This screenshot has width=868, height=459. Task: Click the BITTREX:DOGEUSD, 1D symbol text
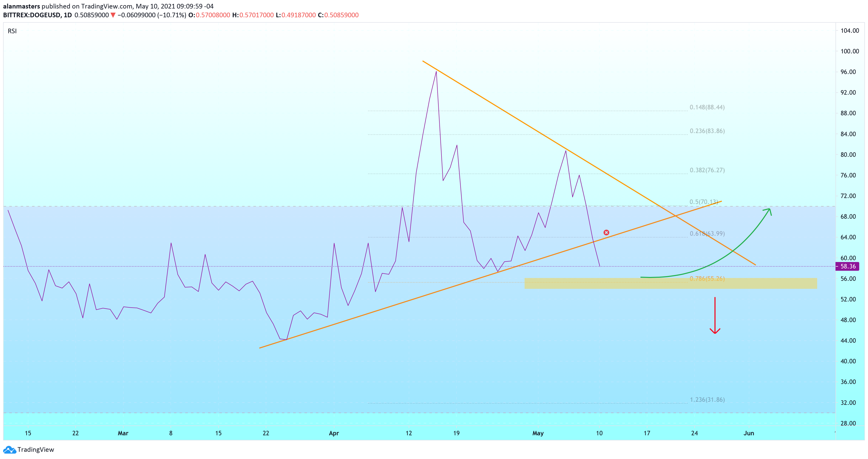[37, 15]
